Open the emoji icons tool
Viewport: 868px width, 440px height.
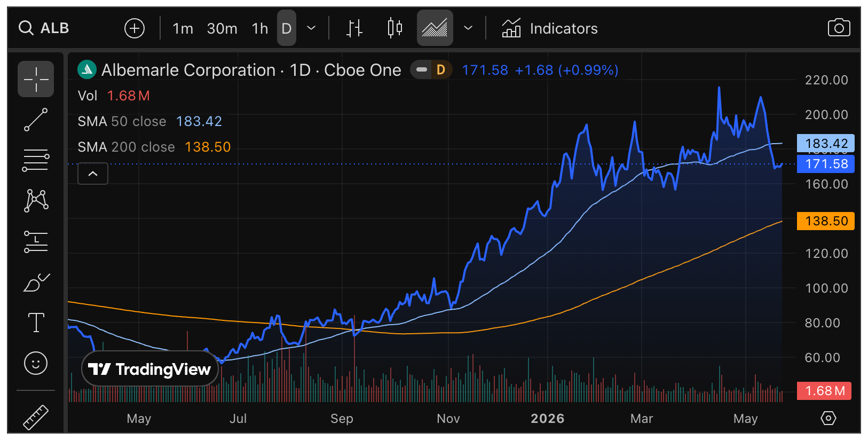pos(36,364)
